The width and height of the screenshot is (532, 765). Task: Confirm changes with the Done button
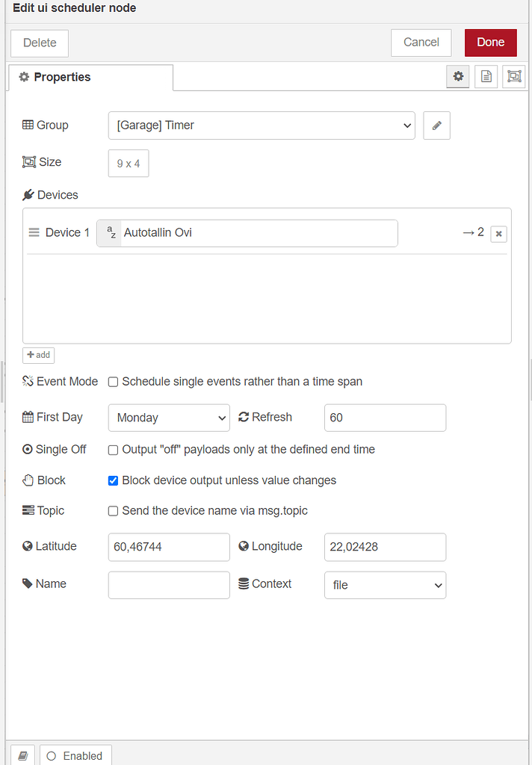490,43
